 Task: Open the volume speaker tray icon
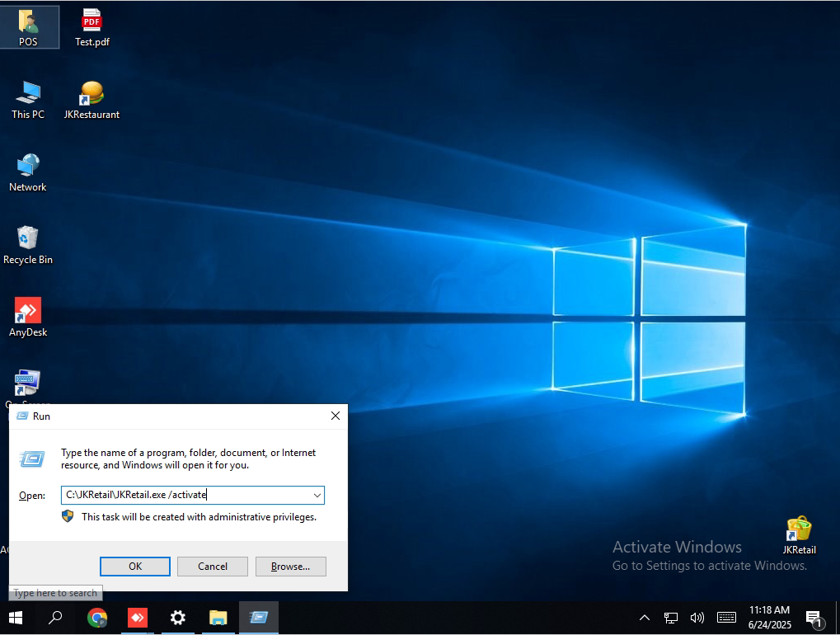click(697, 618)
